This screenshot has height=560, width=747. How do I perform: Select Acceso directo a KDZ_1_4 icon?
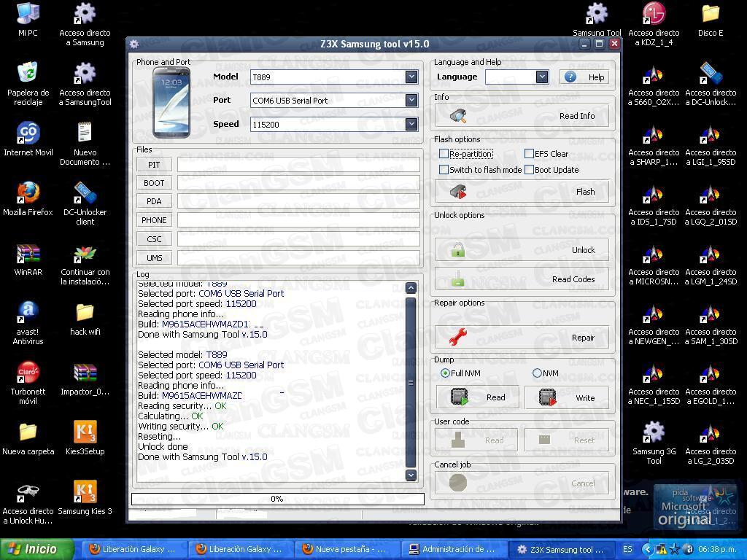[x=654, y=24]
